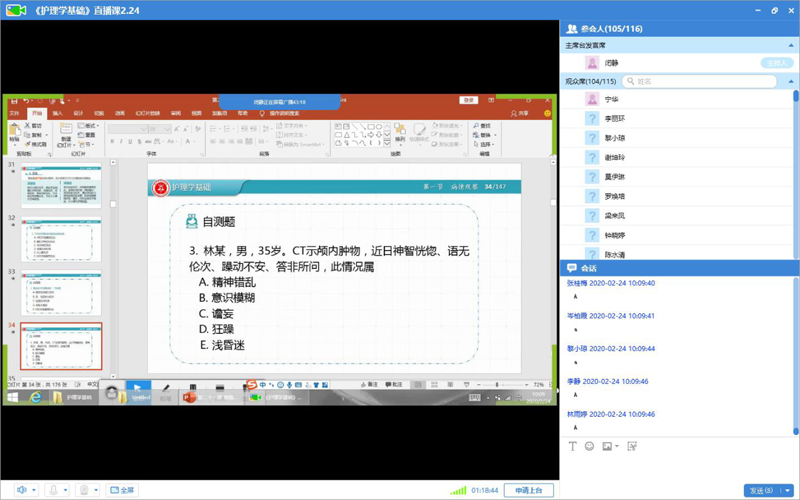The width and height of the screenshot is (800, 500).
Task: Click the insert image icon in chat
Action: pyautogui.click(x=606, y=446)
